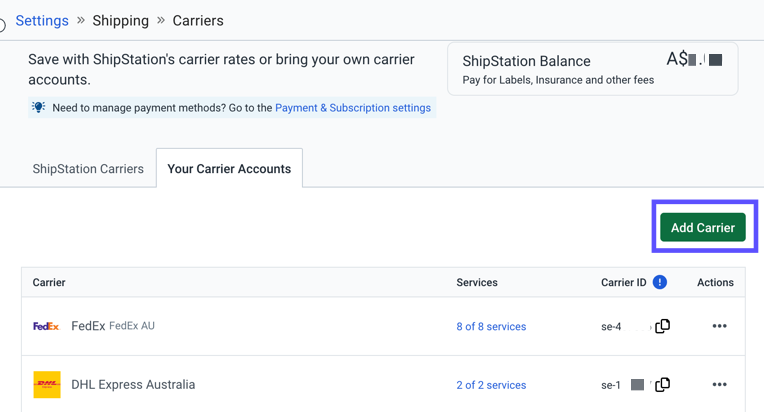The image size is (764, 412).
Task: Click the Carrier ID info icon
Action: [x=660, y=282]
